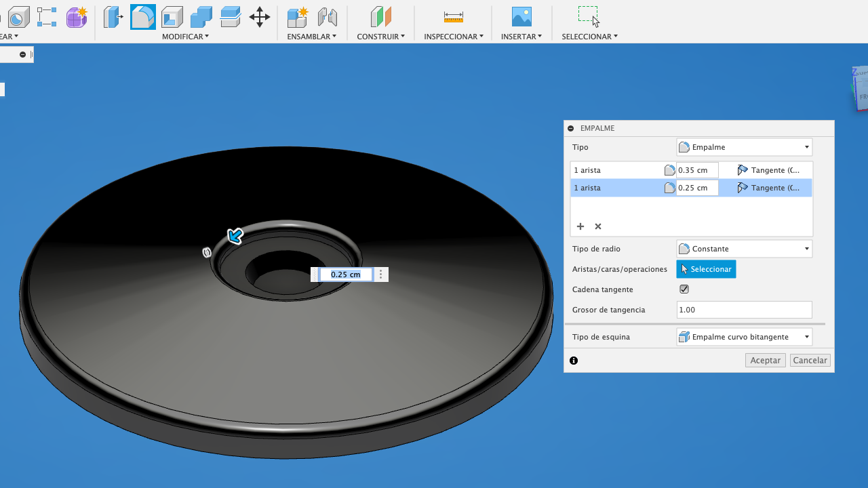Viewport: 868px width, 488px height.
Task: Click the Move/Copy four-arrow icon
Action: tap(260, 16)
